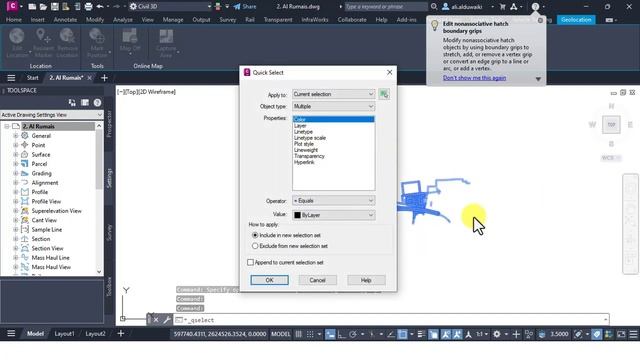This screenshot has width=640, height=360.
Task: Open the Value ByLayer color dropdown
Action: (x=333, y=215)
